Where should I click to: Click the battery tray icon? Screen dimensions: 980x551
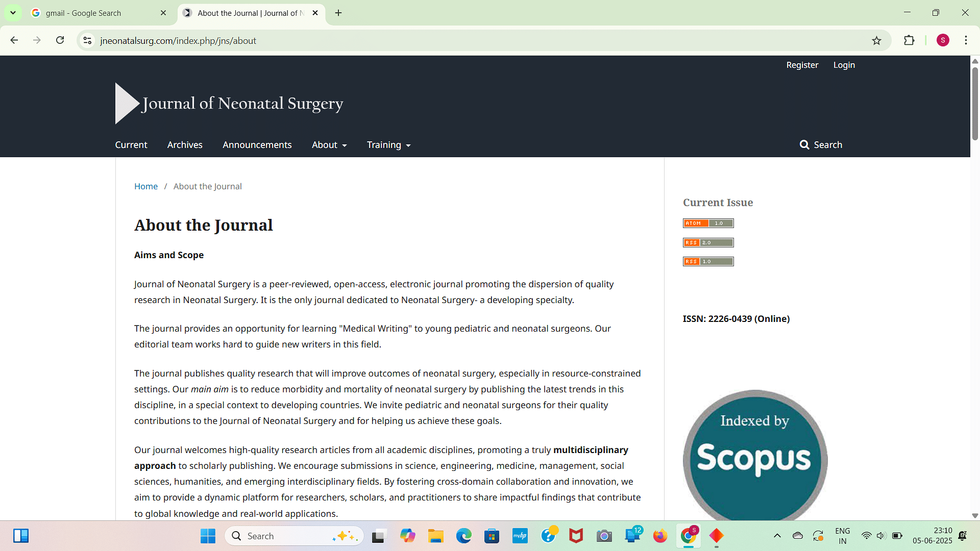[x=897, y=536]
